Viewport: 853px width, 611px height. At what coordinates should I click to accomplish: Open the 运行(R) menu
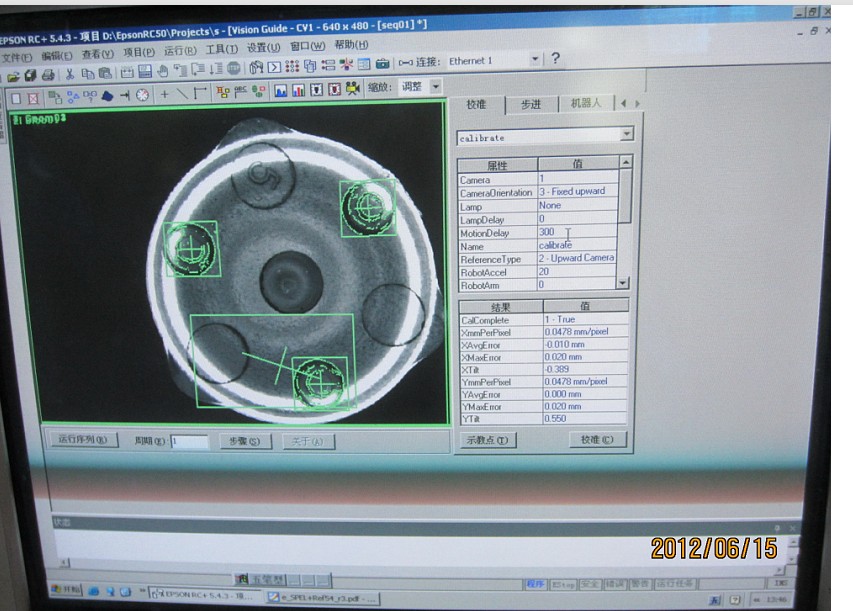(180, 51)
